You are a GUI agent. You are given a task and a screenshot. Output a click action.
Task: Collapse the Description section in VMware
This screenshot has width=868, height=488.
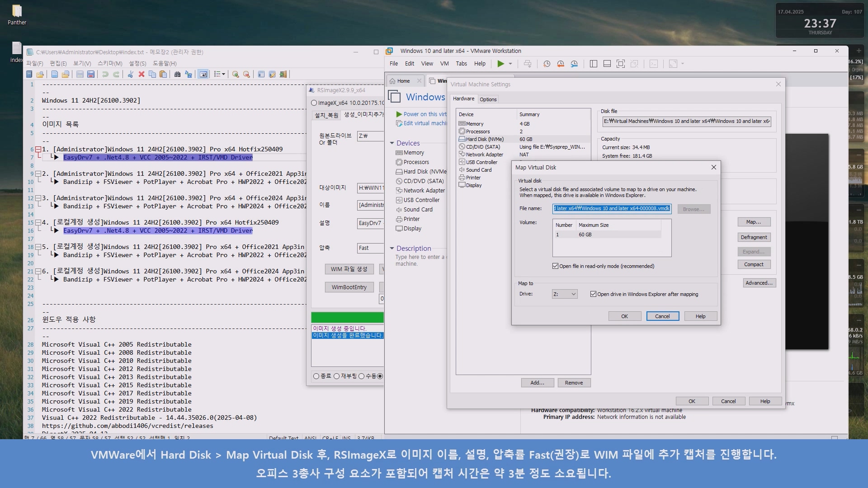[x=392, y=249]
